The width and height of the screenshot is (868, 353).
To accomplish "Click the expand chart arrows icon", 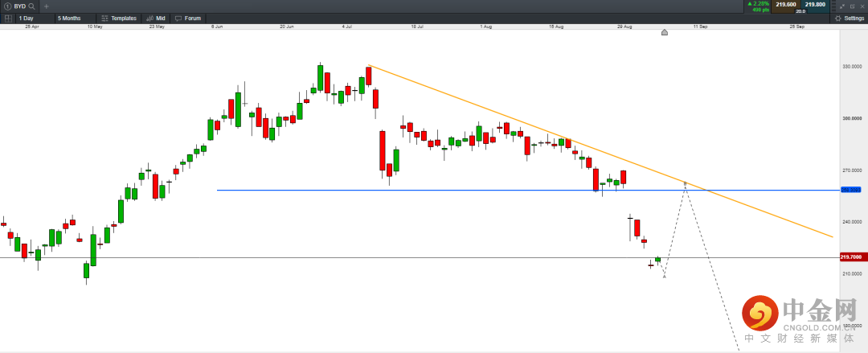I will (x=841, y=6).
